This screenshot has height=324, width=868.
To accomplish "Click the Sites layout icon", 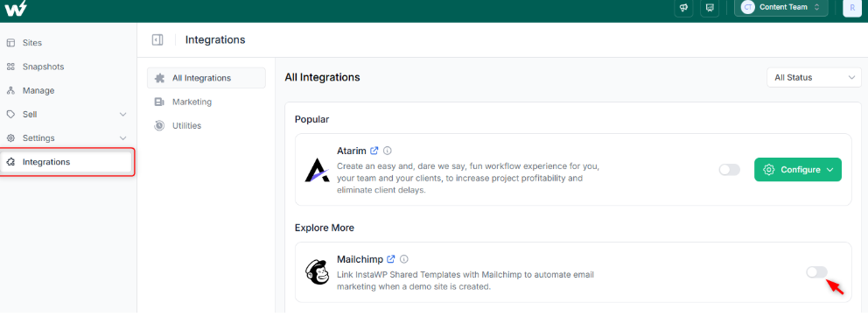I will pyautogui.click(x=10, y=43).
